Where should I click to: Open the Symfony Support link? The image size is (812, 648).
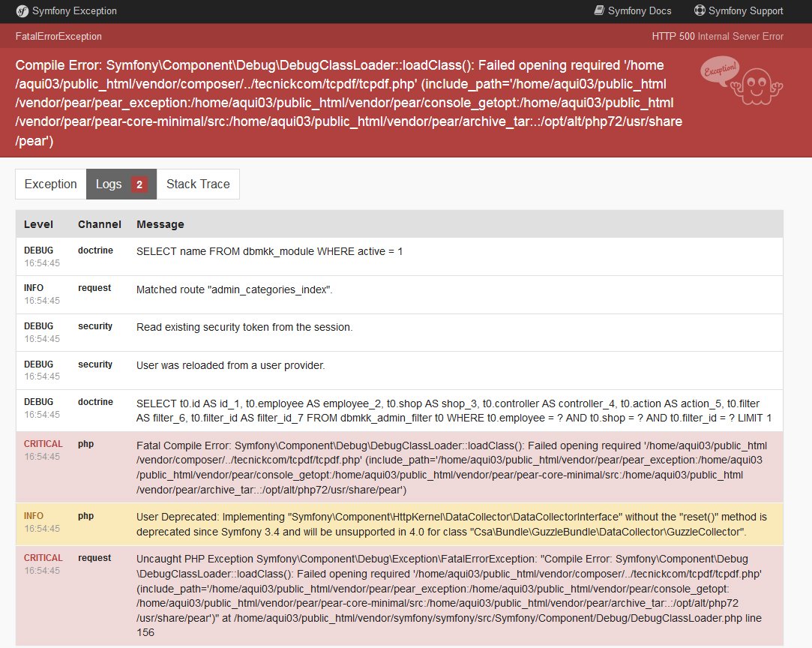click(739, 11)
